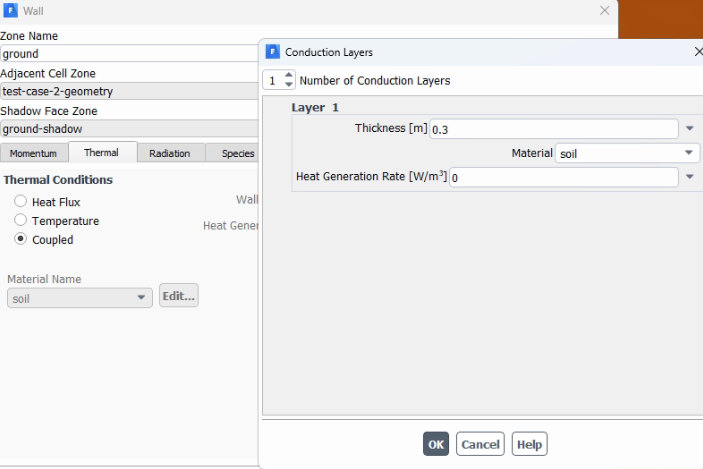The width and height of the screenshot is (703, 469).
Task: Expand the Thickness field options arrow
Action: point(690,129)
